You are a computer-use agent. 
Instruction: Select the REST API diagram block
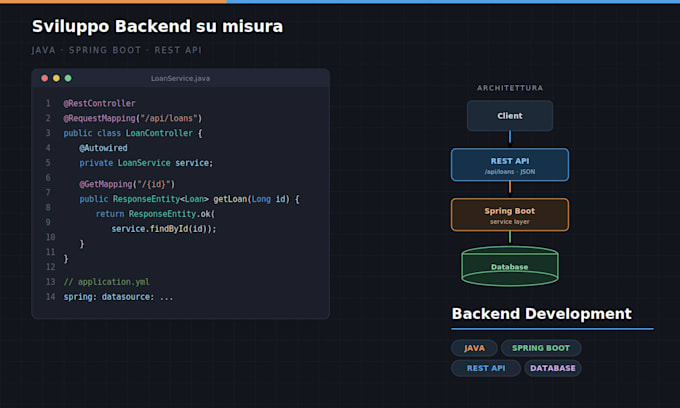(510, 165)
